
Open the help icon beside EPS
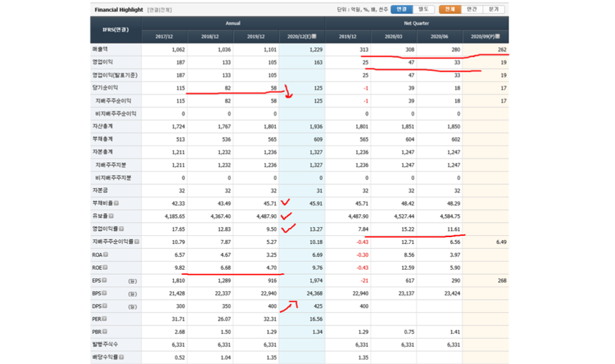point(104,280)
